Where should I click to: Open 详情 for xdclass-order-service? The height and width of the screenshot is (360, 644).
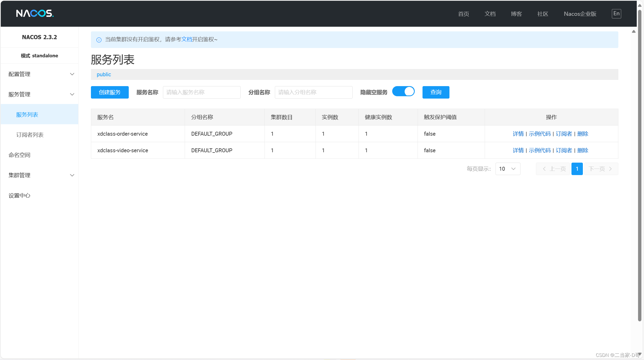[x=518, y=134]
